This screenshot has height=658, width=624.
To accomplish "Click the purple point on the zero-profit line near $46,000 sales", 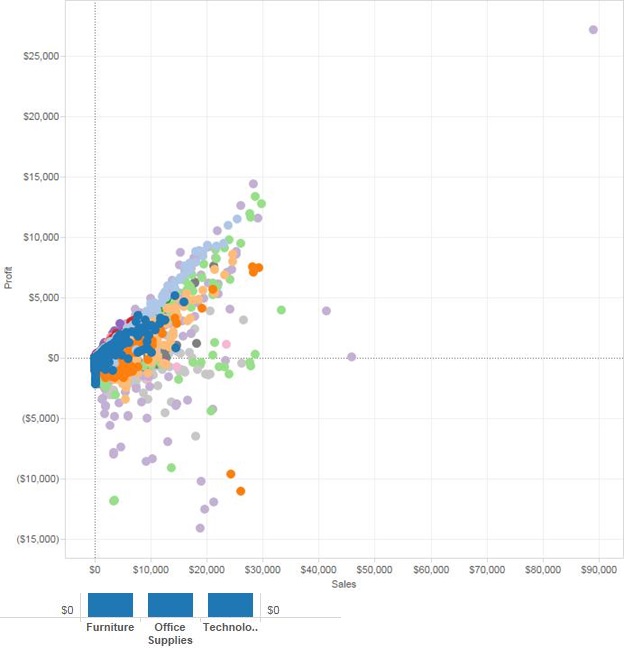I will (351, 357).
